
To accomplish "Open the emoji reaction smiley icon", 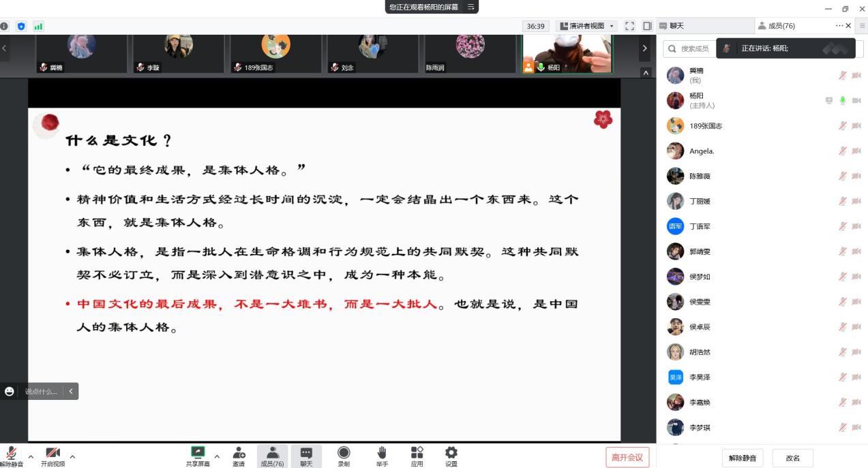I will pyautogui.click(x=10, y=391).
